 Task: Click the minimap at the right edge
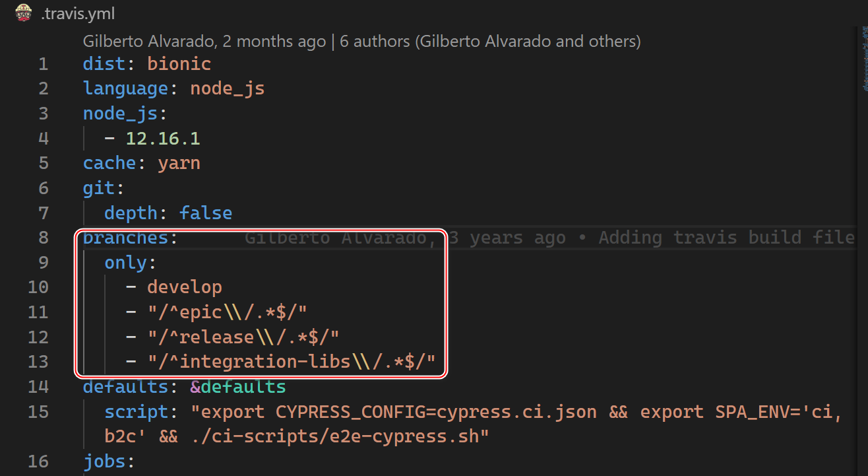pyautogui.click(x=864, y=59)
